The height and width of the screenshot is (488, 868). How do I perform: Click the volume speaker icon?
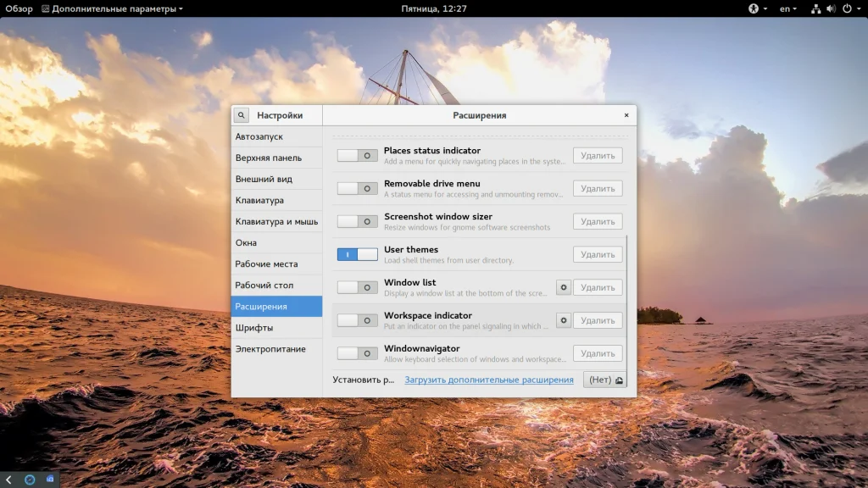(830, 8)
